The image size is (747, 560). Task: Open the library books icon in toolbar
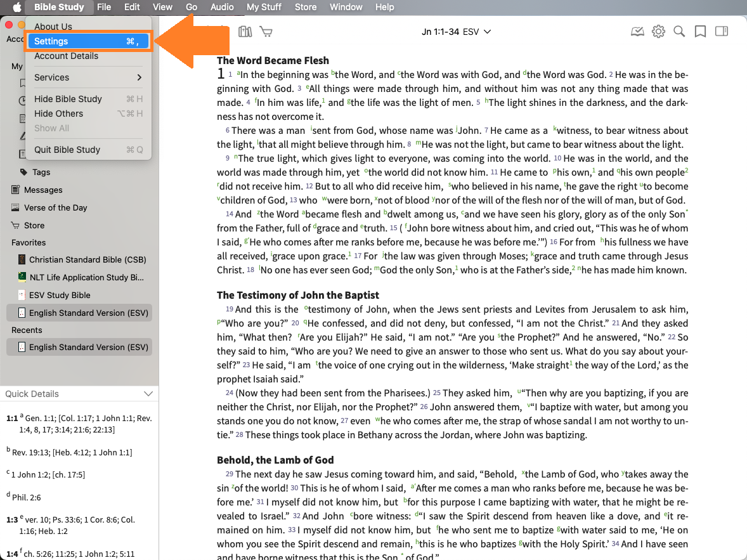(245, 32)
